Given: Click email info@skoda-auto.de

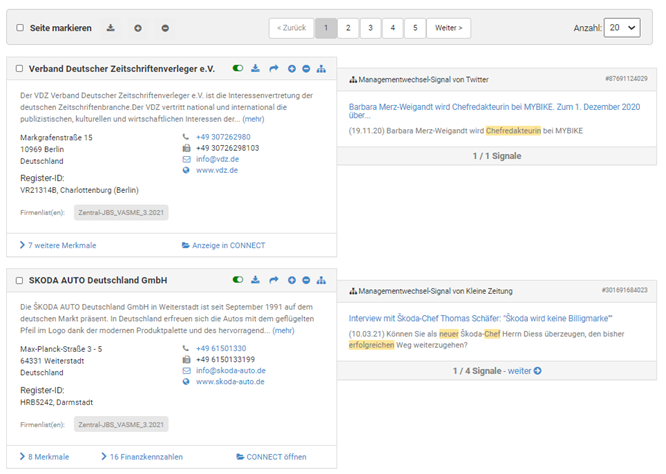Looking at the screenshot, I should pos(231,370).
